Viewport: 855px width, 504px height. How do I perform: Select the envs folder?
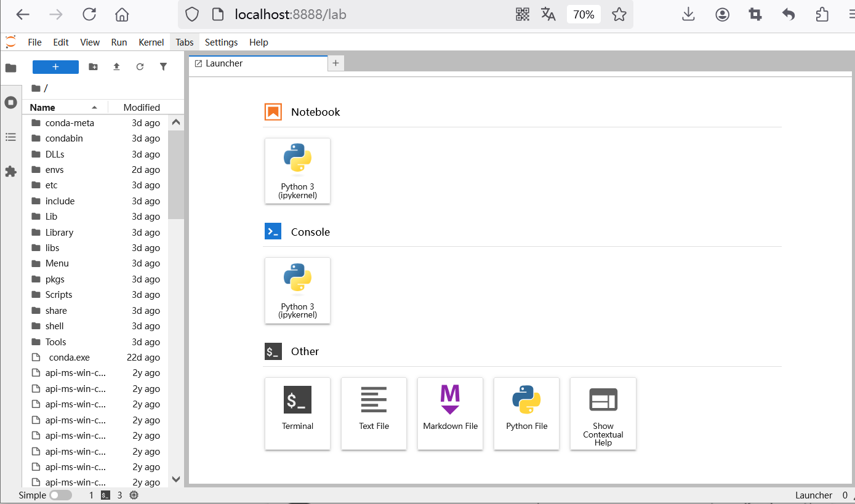(95, 170)
